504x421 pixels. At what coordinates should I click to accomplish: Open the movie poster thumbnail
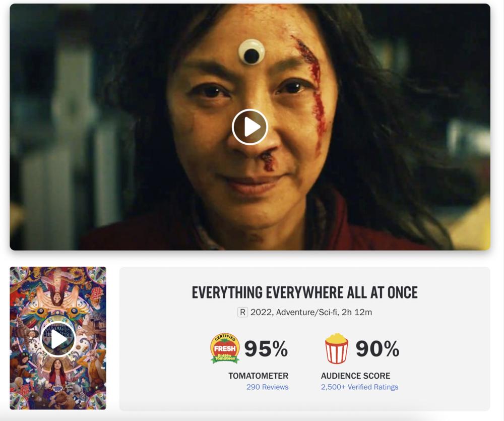58,338
